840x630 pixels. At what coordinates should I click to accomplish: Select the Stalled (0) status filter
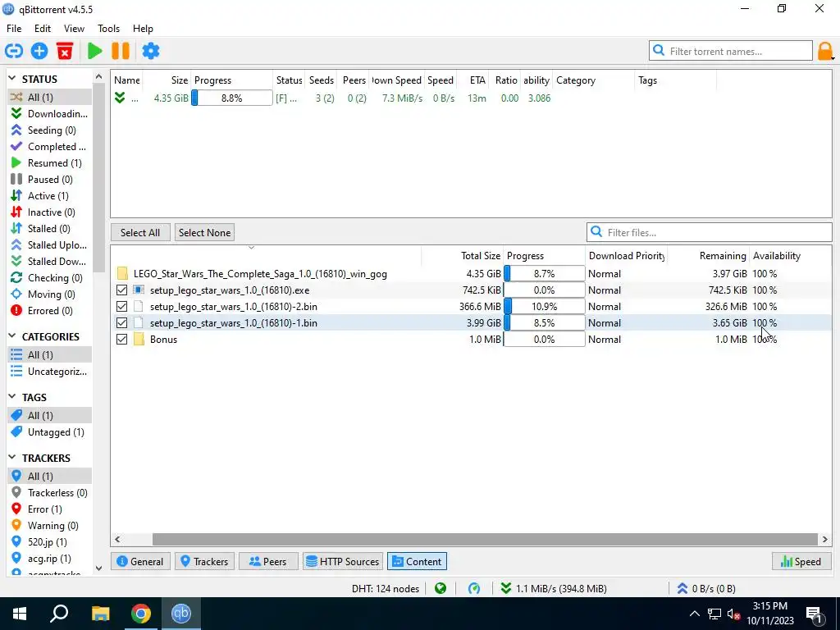[48, 229]
